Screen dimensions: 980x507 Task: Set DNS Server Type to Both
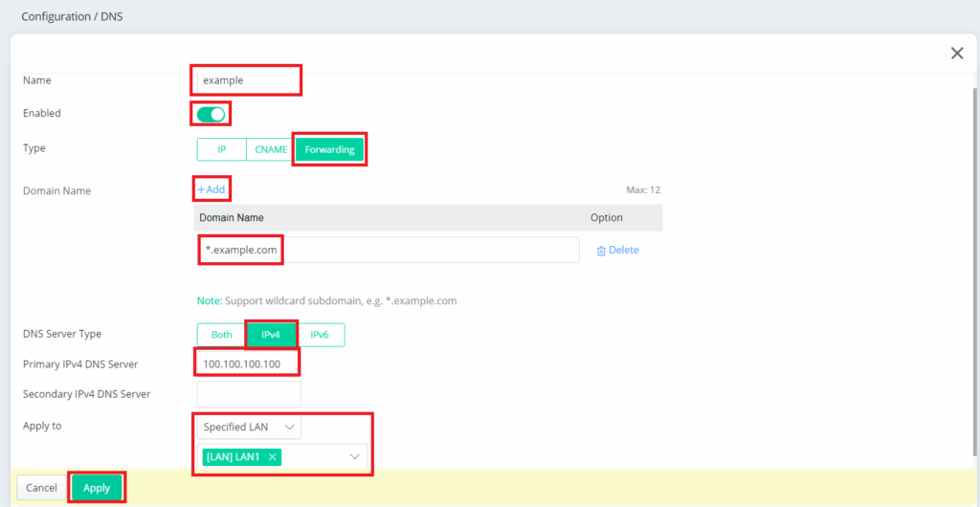[221, 335]
